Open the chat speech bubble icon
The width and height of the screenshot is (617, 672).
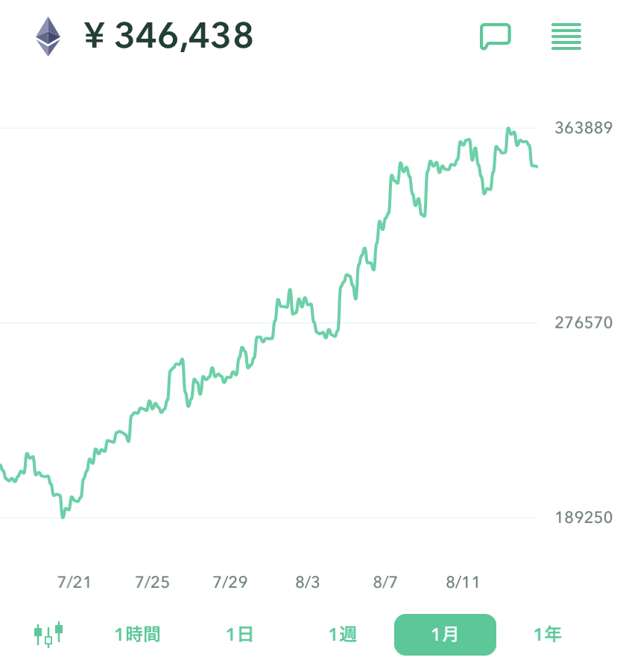(x=495, y=37)
